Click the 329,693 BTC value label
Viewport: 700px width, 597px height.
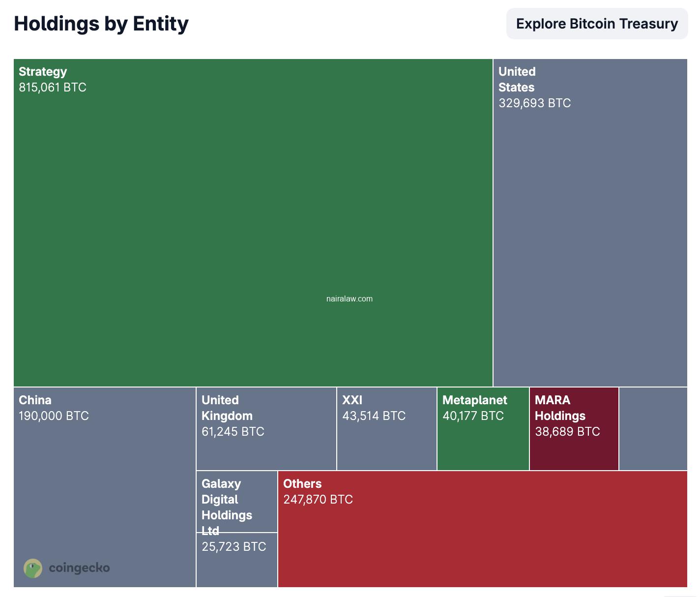pyautogui.click(x=534, y=103)
